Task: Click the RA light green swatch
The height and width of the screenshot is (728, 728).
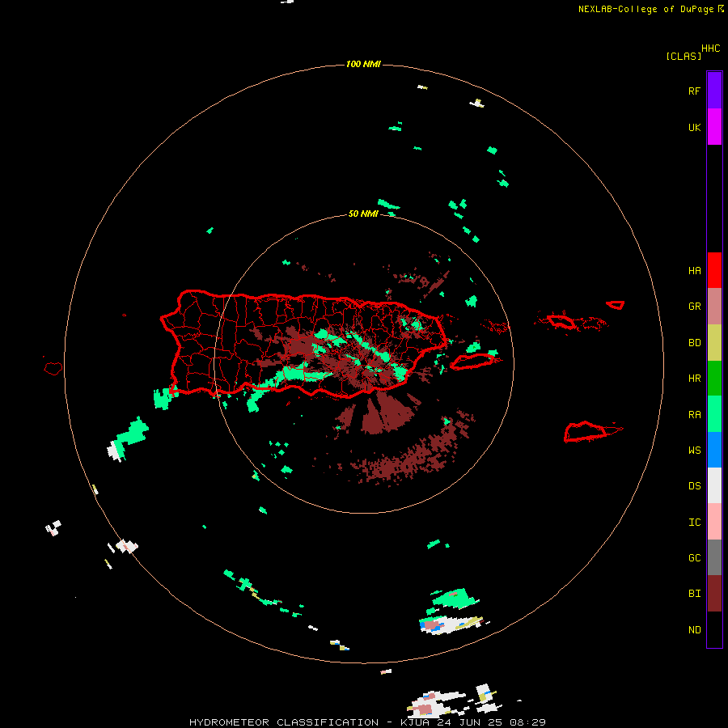Action: click(714, 414)
